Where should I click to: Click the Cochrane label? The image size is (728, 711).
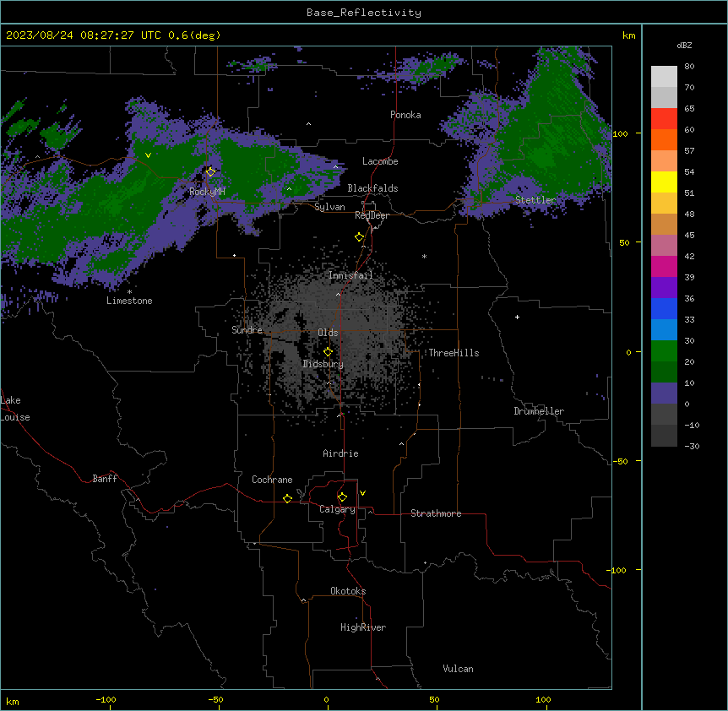coord(272,480)
